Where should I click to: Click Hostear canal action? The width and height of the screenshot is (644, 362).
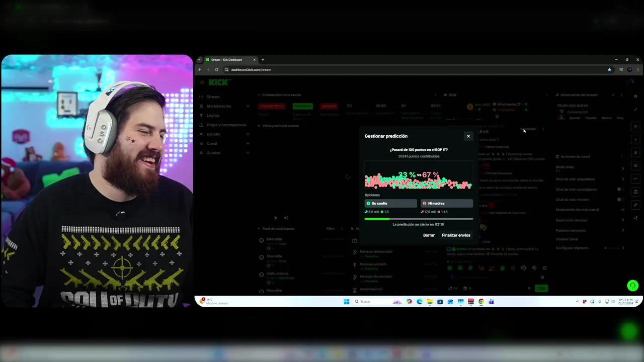coord(567,239)
